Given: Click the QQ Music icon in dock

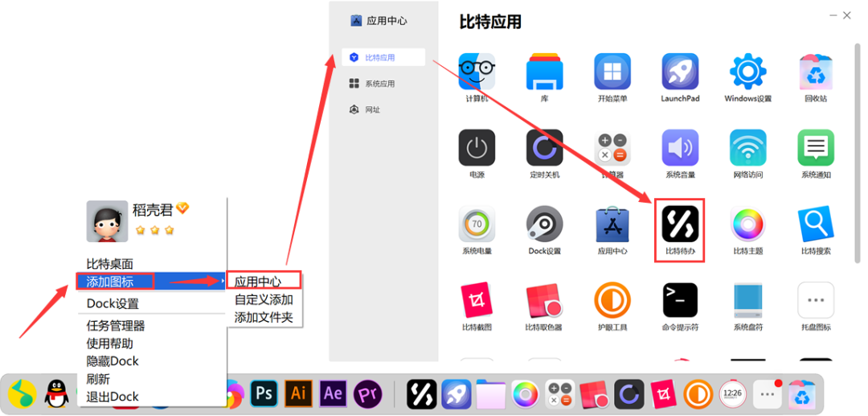Looking at the screenshot, I should tap(23, 393).
